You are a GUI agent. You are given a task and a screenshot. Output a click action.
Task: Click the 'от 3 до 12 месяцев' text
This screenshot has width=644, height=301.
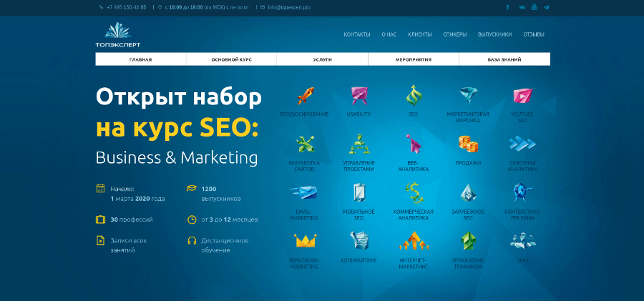tap(230, 219)
